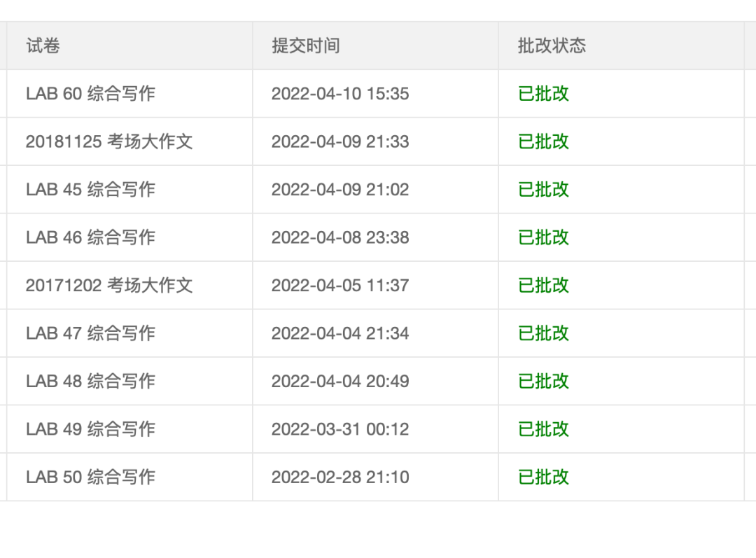Click the LAB 50 综合写作 paper

[90, 477]
